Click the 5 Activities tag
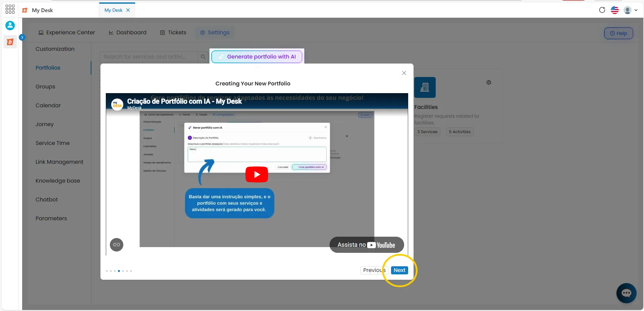Screen dimensions: 644x311 coord(460,132)
